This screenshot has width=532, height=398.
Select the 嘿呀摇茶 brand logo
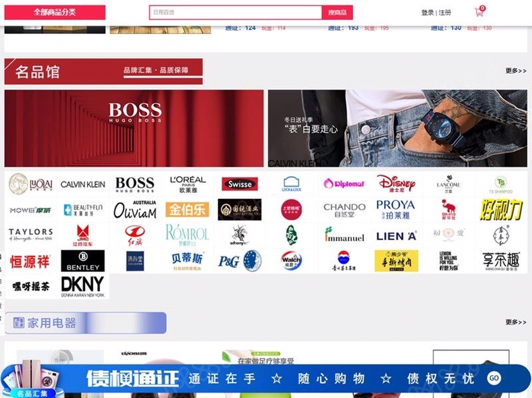(x=31, y=287)
